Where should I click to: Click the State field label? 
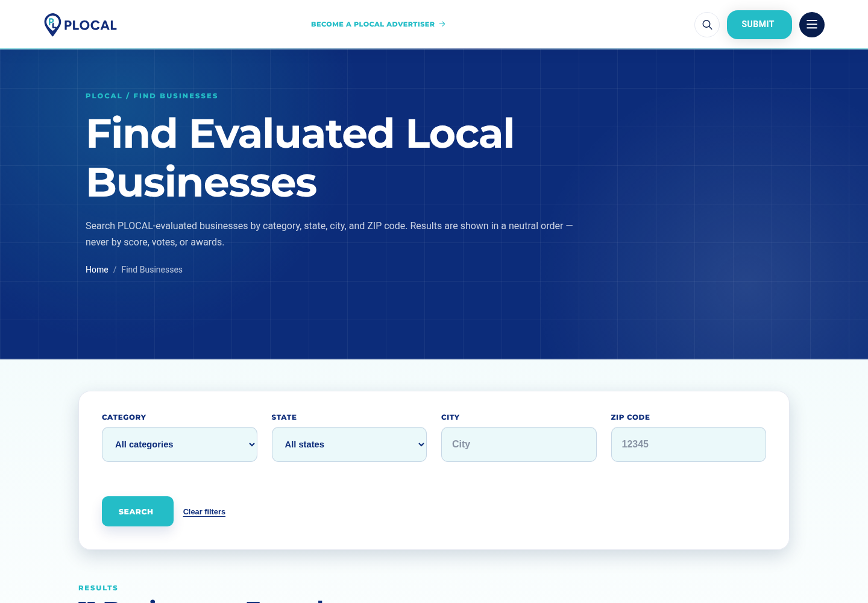tap(284, 417)
